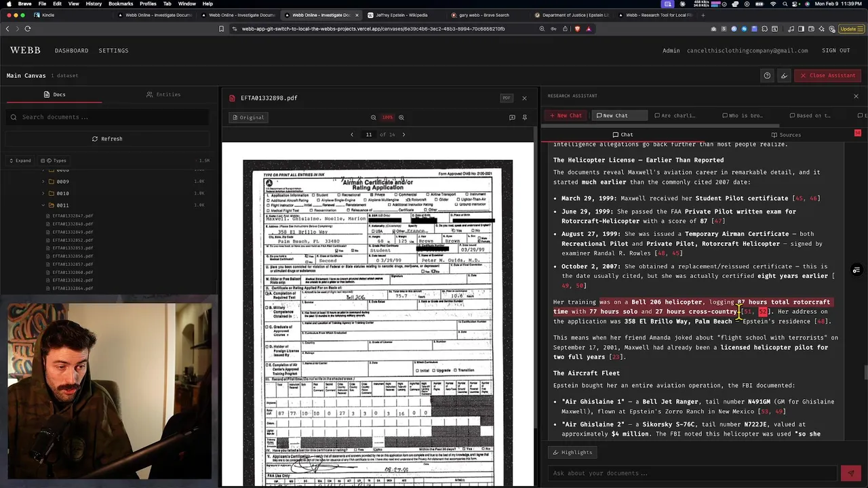The height and width of the screenshot is (488, 868).
Task: Click the floating list icon at chat edge
Action: point(856,270)
